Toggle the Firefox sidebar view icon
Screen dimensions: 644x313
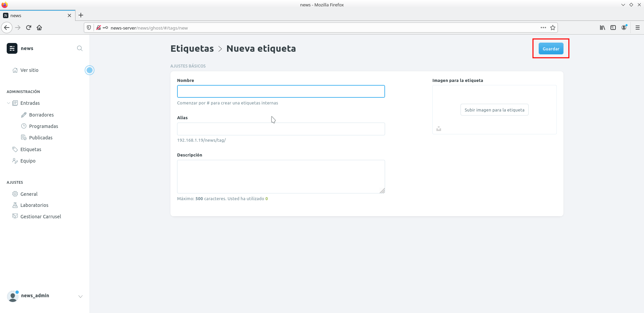613,28
